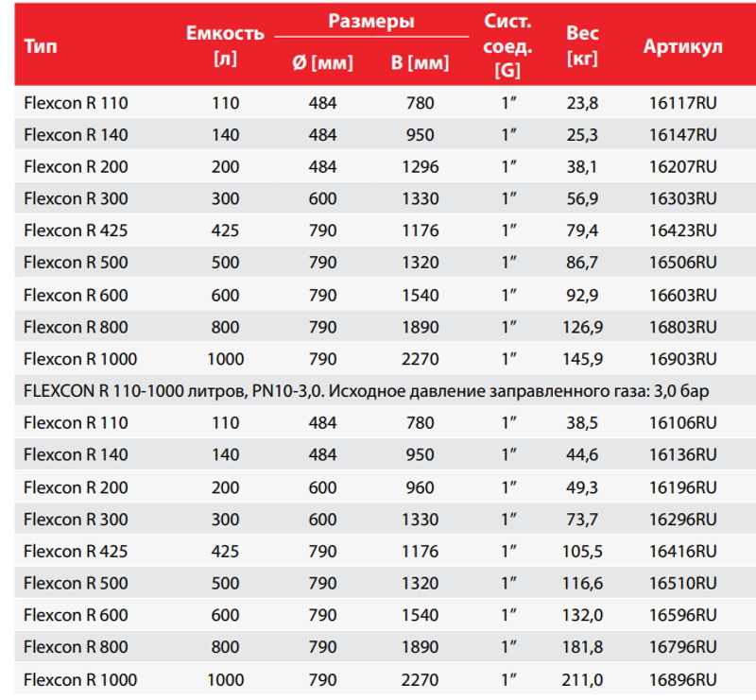Click the Тип column header
756x700 pixels.
click(x=41, y=45)
